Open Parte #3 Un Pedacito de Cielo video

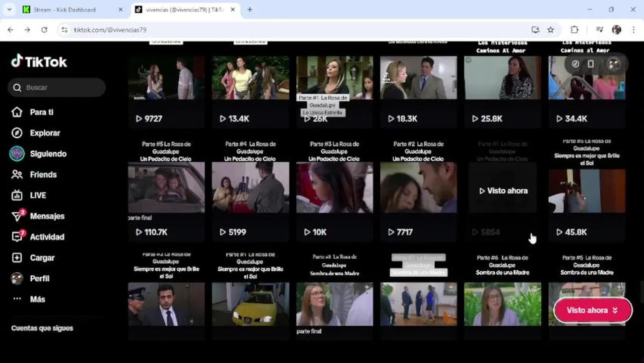335,190
